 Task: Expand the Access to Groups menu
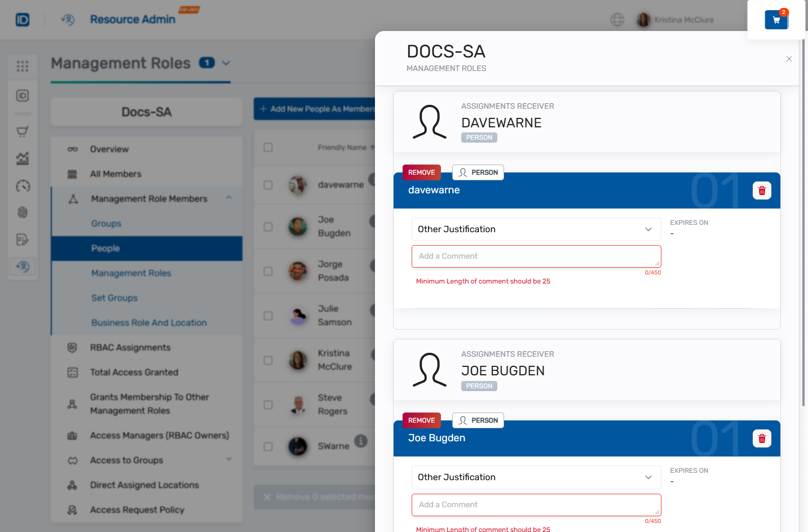tap(229, 459)
